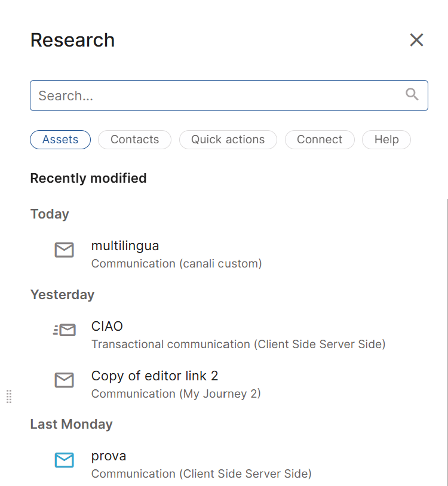Open the prova communication

coord(109,456)
